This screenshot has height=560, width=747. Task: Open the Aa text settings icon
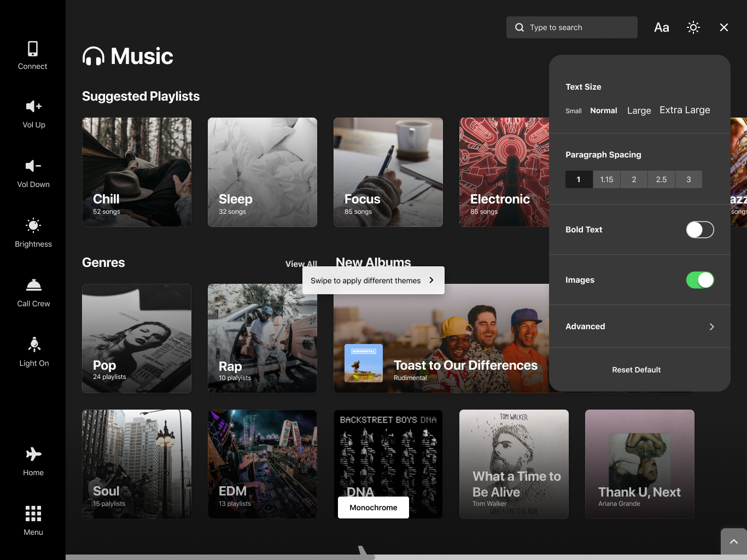662,27
